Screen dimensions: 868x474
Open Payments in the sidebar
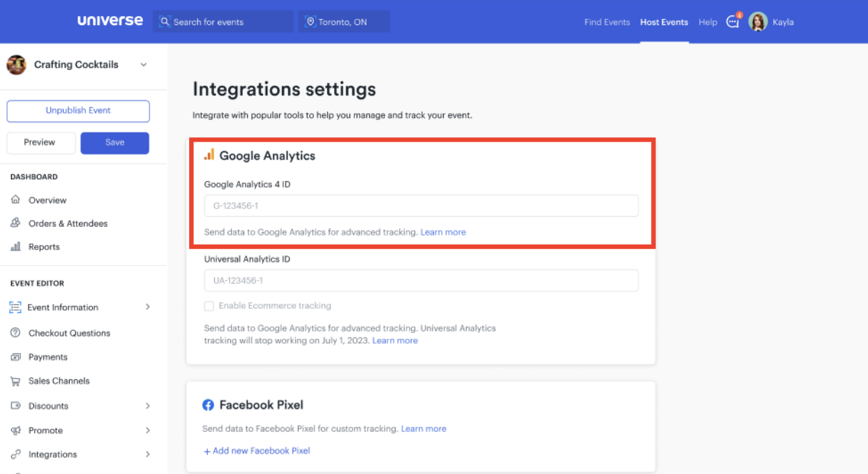tap(48, 357)
